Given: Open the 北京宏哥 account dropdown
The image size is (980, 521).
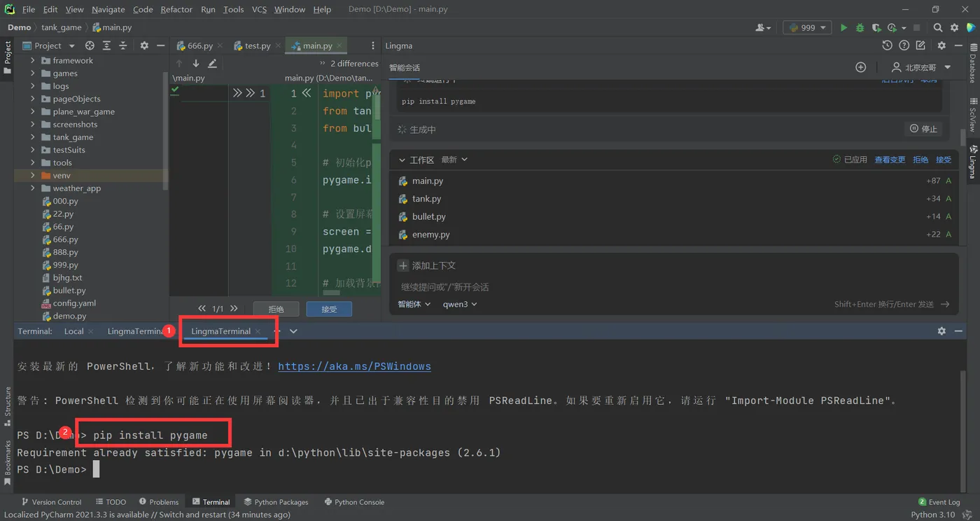Looking at the screenshot, I should (921, 67).
